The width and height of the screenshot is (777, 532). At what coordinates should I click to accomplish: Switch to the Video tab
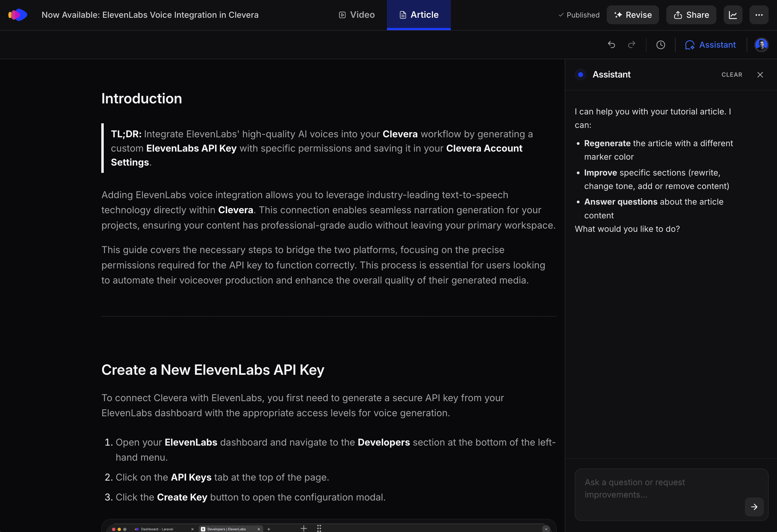[357, 15]
